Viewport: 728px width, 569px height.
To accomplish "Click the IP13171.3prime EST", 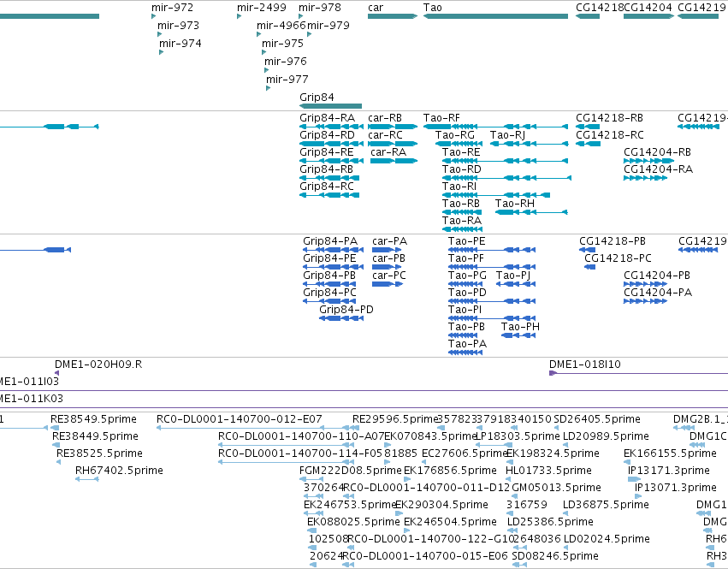I will tap(634, 479).
